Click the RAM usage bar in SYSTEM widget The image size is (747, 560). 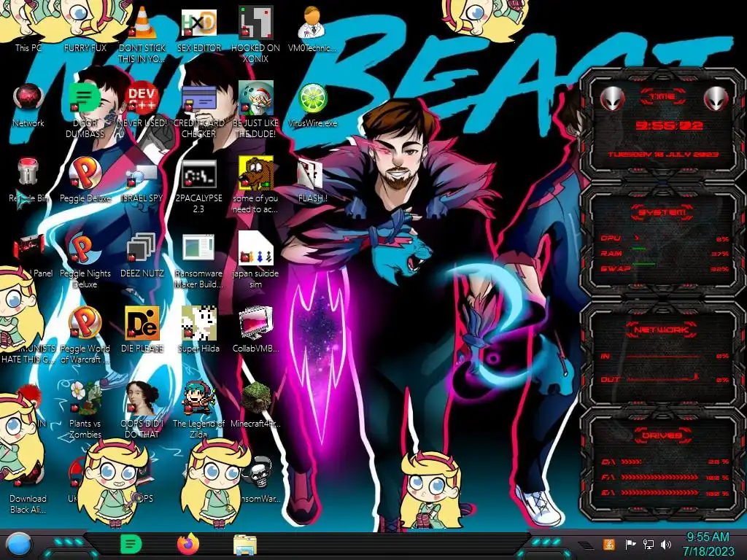[x=639, y=249]
